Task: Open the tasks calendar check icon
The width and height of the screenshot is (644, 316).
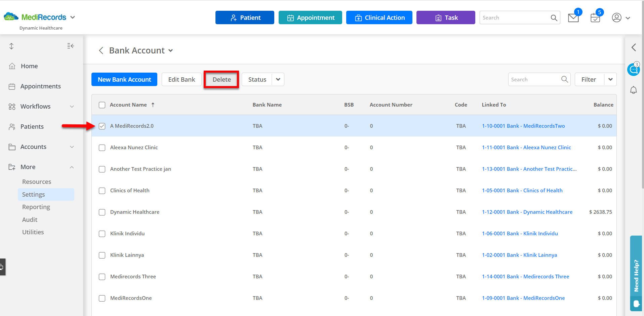Action: [x=595, y=18]
